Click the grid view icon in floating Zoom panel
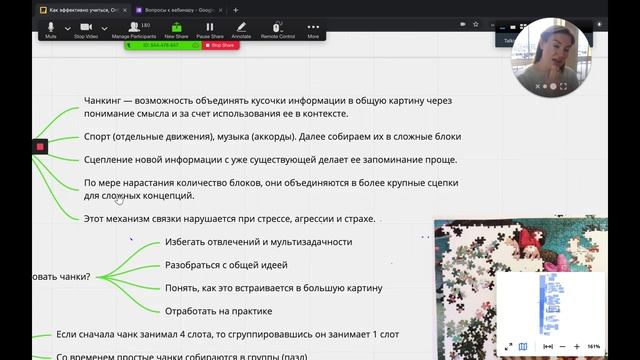The image size is (640, 360). 523,27
